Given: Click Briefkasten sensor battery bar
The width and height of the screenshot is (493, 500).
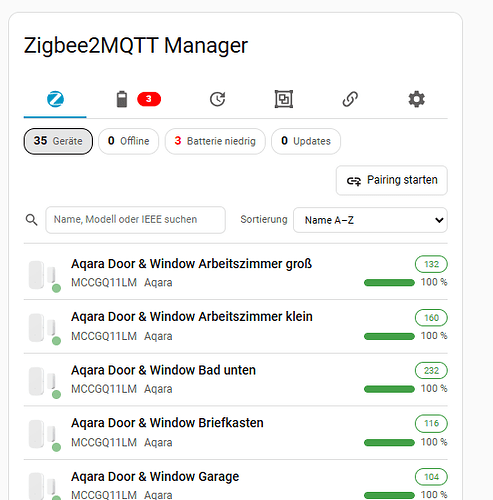Looking at the screenshot, I should (389, 443).
